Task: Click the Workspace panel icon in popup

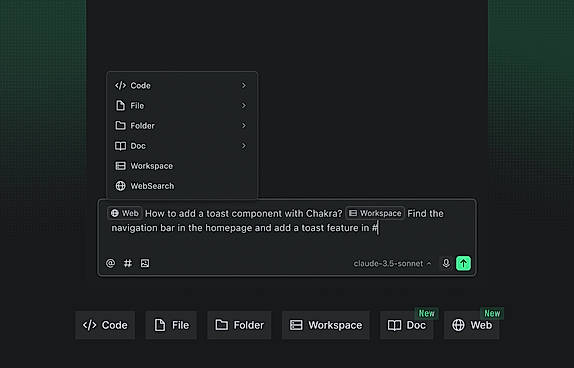Action: point(120,166)
